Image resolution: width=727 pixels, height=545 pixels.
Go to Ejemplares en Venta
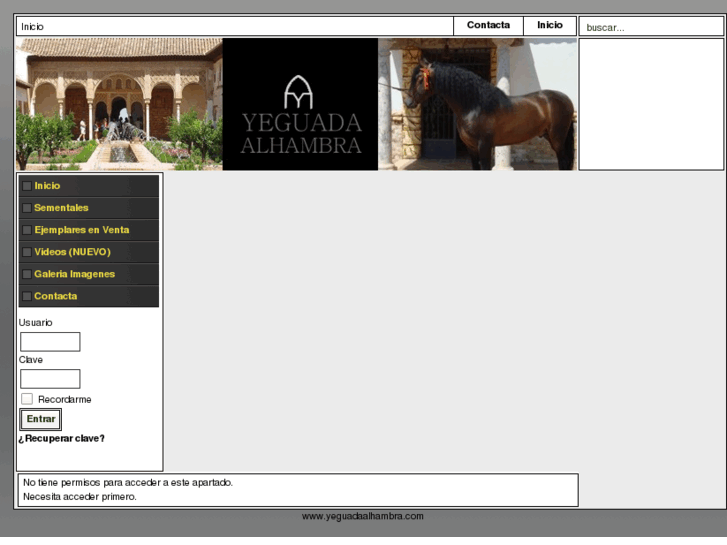click(89, 230)
